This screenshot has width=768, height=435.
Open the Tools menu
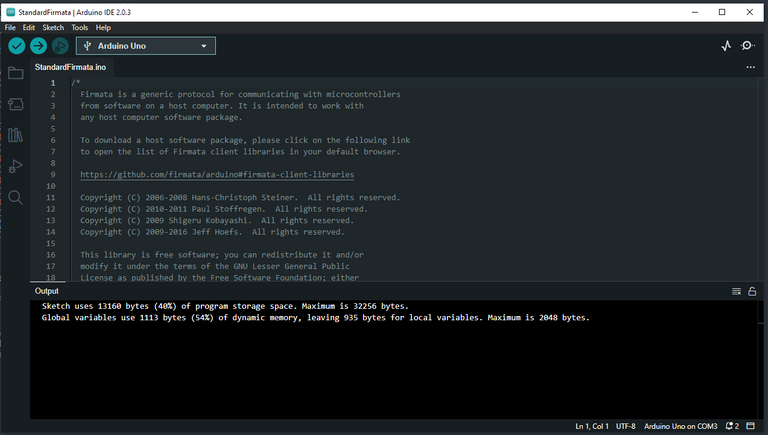tap(80, 27)
